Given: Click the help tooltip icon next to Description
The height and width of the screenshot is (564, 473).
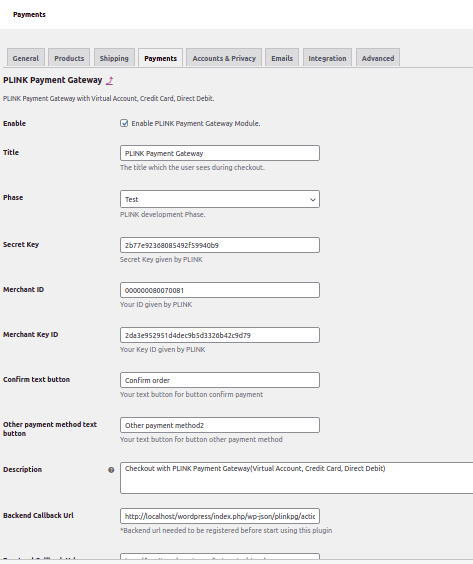Looking at the screenshot, I should [x=111, y=470].
